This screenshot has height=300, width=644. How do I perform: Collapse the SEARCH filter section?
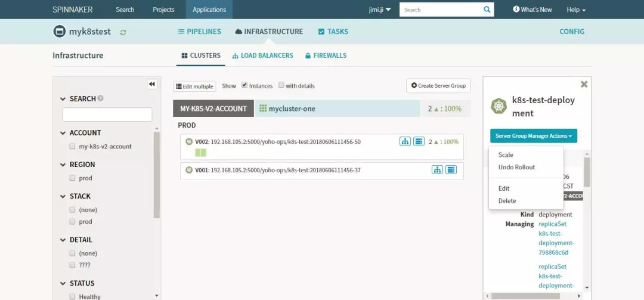click(x=63, y=99)
